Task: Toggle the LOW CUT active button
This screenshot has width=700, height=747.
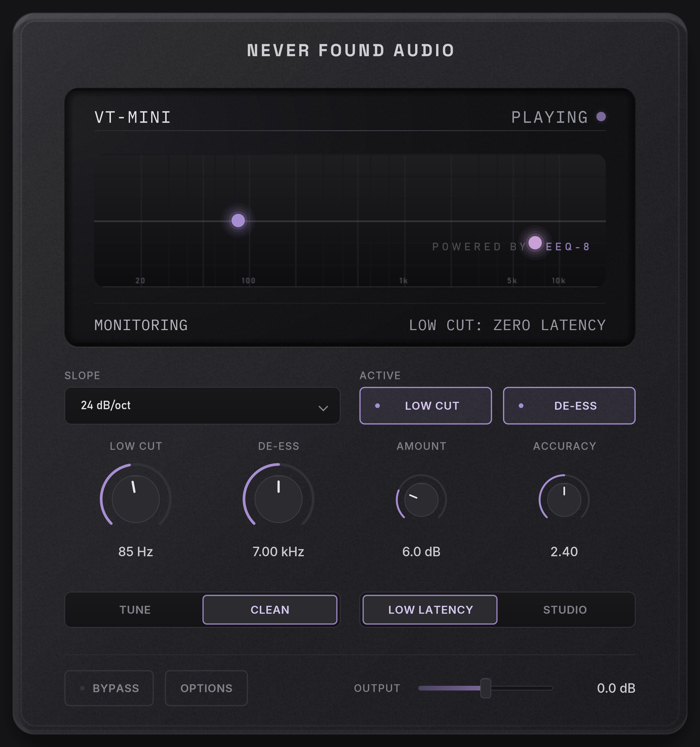Action: 425,405
